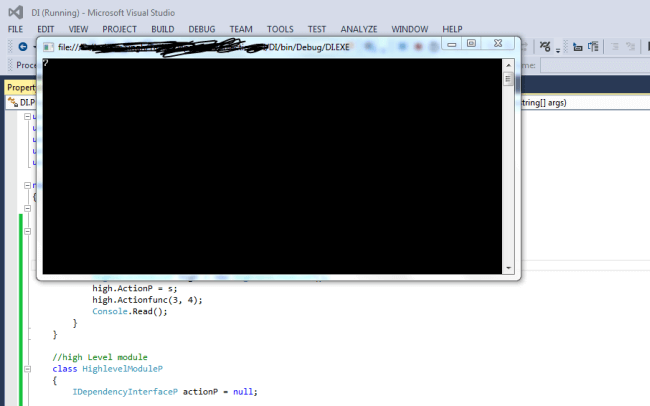Click the Process label in debug toolbar
This screenshot has width=650, height=406.
(26, 65)
